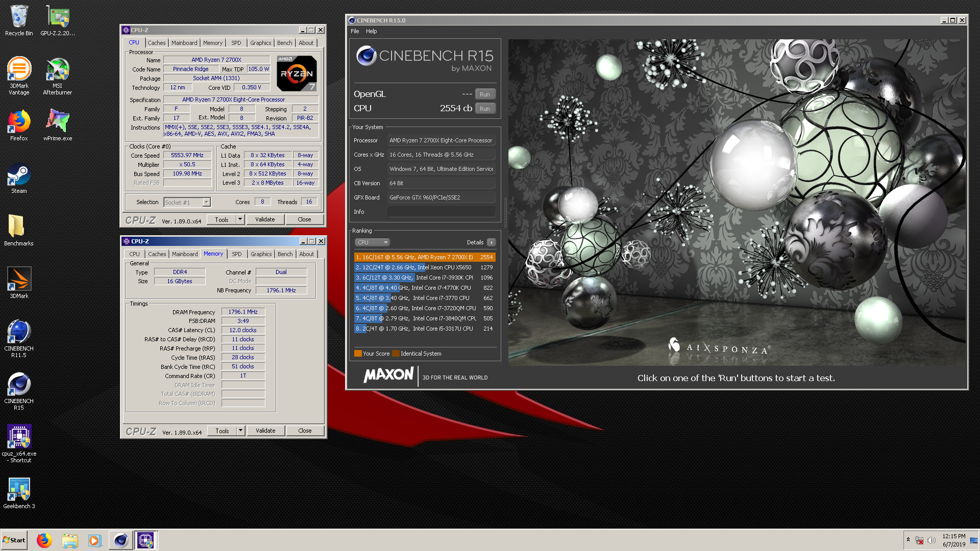This screenshot has height=551, width=980.
Task: Click the MAXON logo in Cinebench
Action: tap(388, 375)
